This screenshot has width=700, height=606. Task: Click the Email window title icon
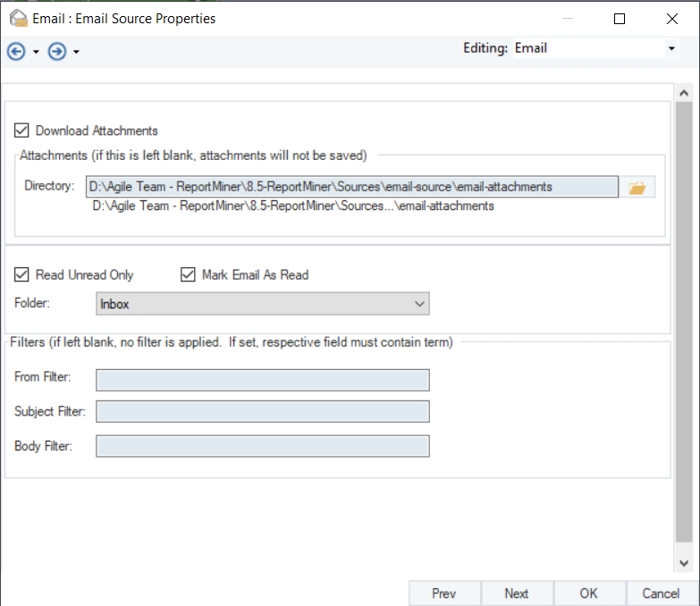(18, 18)
